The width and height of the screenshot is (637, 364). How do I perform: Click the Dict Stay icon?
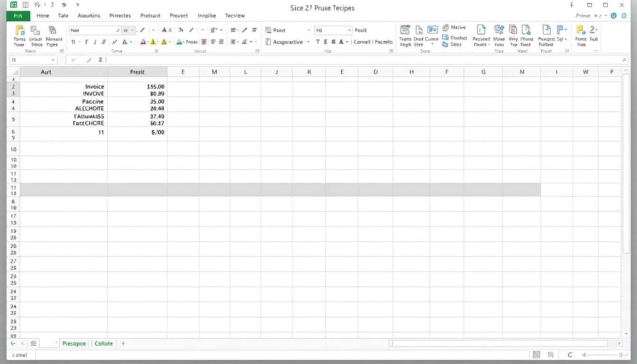pyautogui.click(x=419, y=30)
